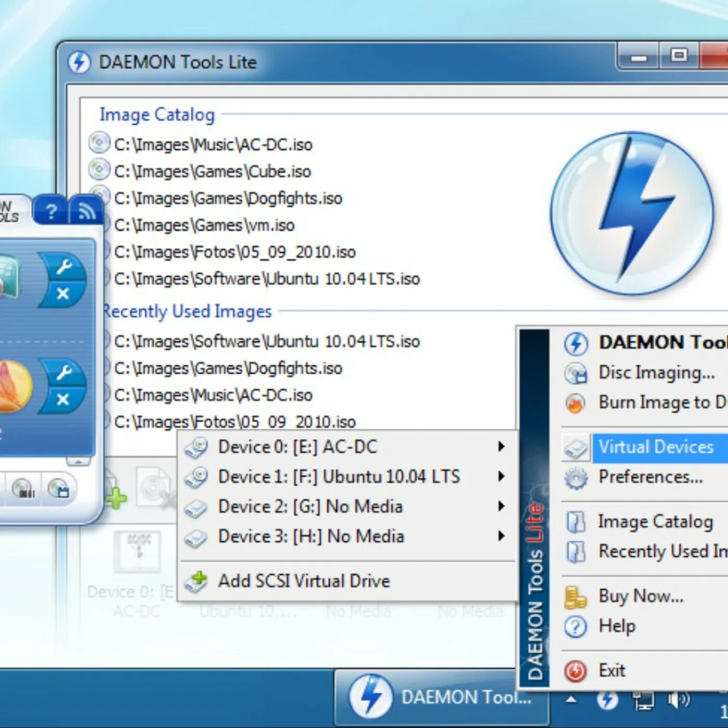
Task: Click the disc with bars icon in gadget
Action: pos(23,488)
